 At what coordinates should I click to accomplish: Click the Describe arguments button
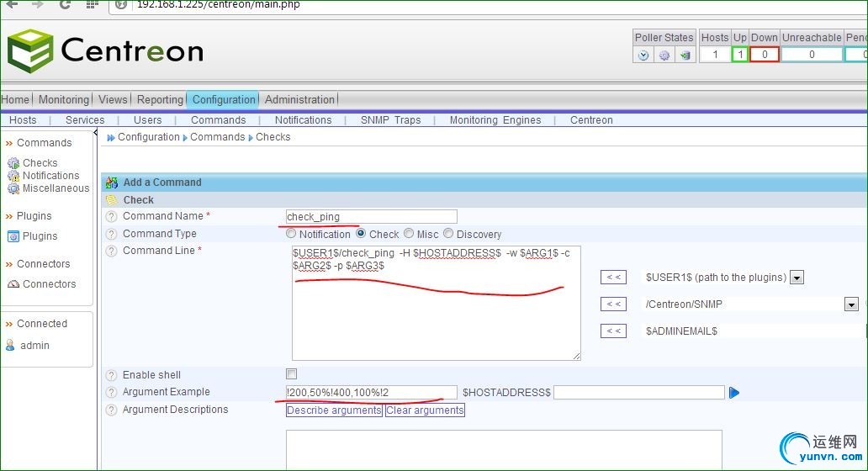pyautogui.click(x=335, y=410)
